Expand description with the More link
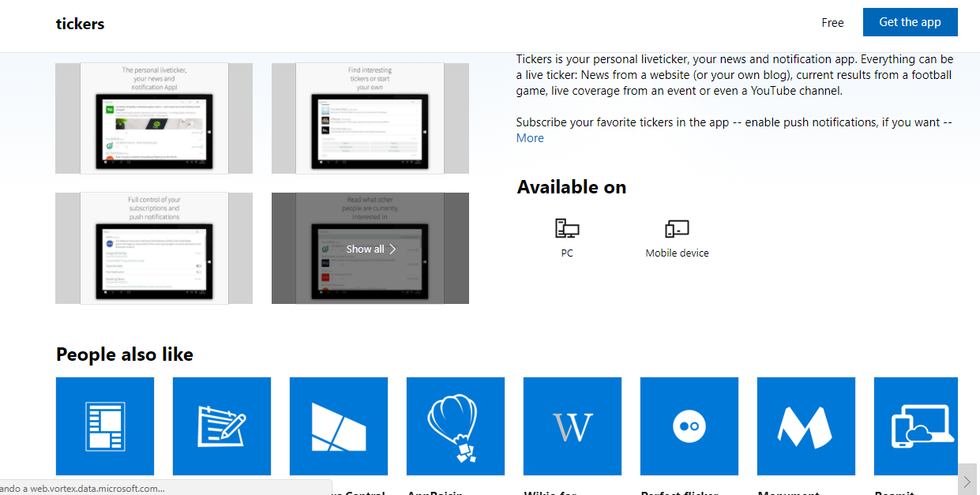980x495 pixels. click(530, 138)
